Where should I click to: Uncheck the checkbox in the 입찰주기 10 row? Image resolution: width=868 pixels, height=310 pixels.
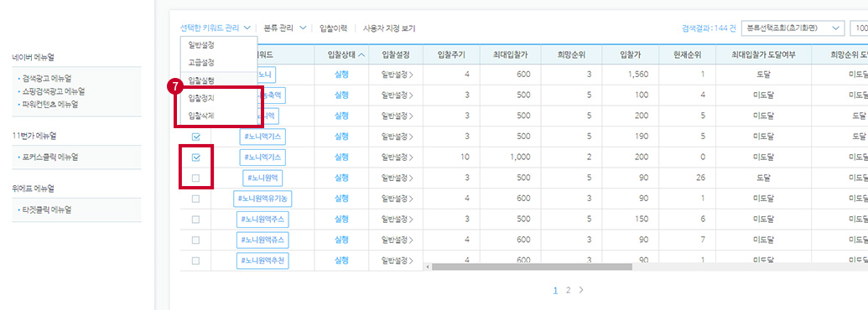click(x=195, y=158)
